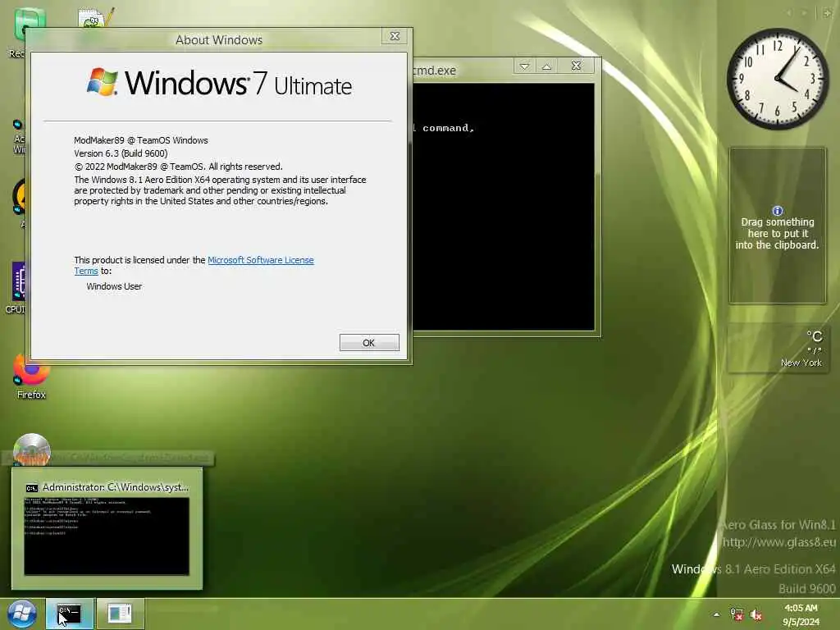Open Firefox from the desktop
This screenshot has height=630, width=840.
[x=31, y=377]
